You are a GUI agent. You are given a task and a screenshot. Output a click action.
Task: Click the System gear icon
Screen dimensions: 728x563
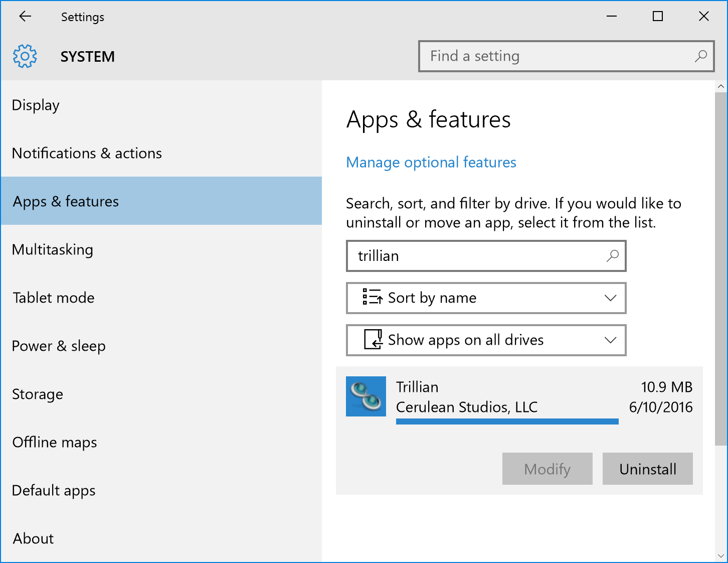25,56
